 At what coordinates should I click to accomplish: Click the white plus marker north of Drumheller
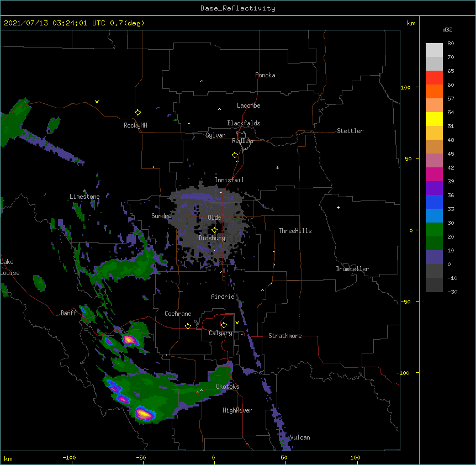(x=338, y=207)
